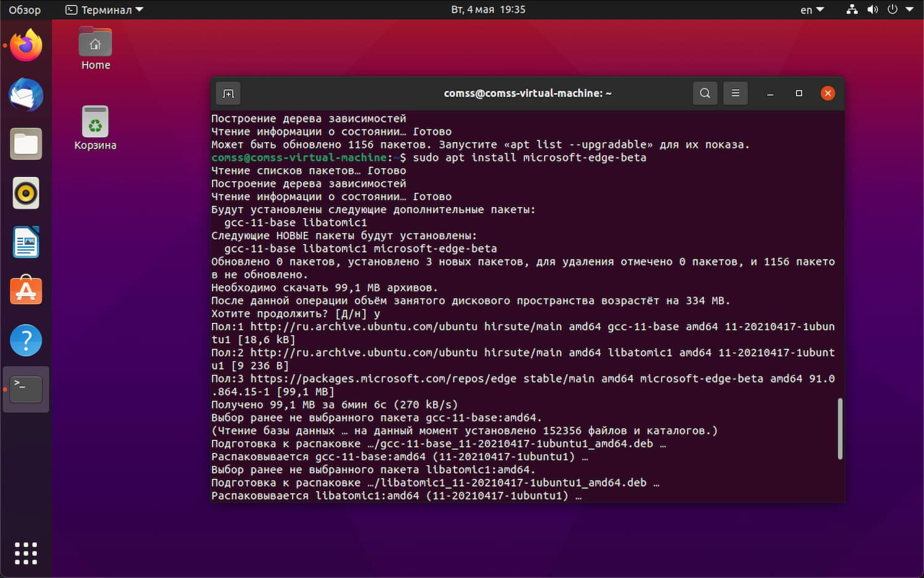Open the Files application from the dock
Viewport: 924px width, 578px height.
click(25, 144)
